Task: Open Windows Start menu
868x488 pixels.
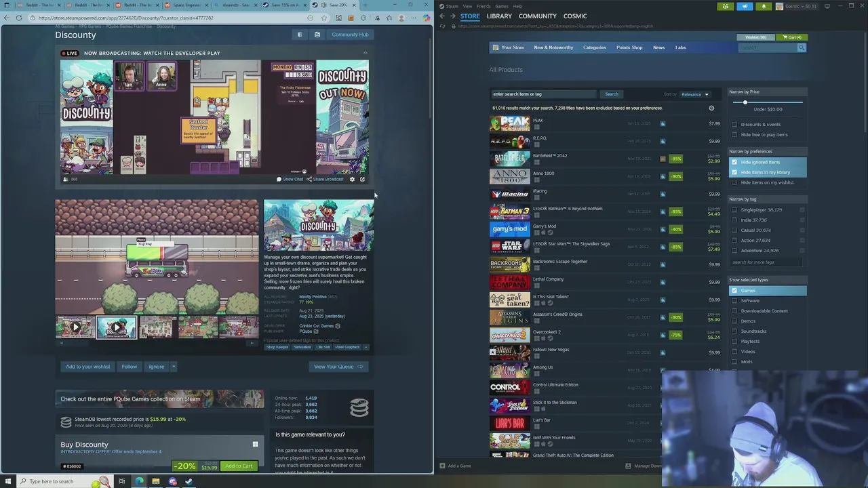Action: [x=7, y=481]
